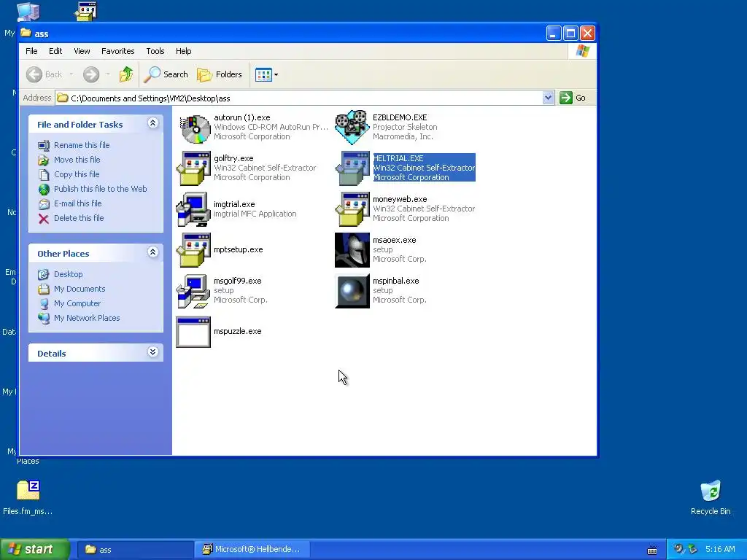Select the mspuzzle.exe blank window icon
This screenshot has height=560, width=747.
(x=193, y=332)
